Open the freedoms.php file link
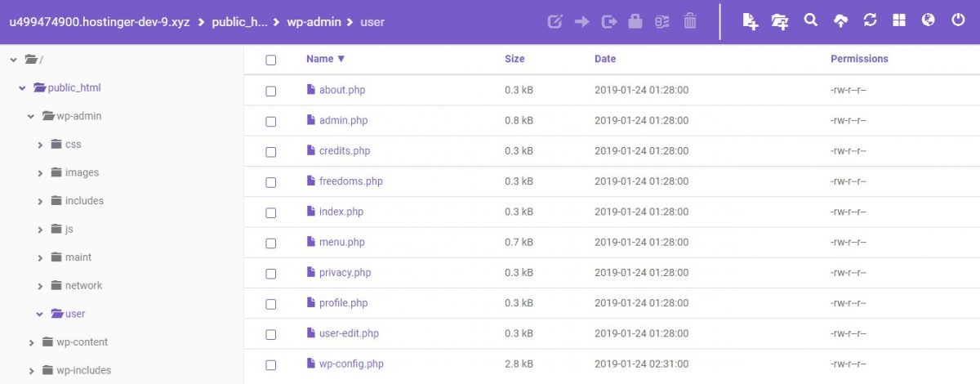This screenshot has height=384, width=980. coord(350,181)
